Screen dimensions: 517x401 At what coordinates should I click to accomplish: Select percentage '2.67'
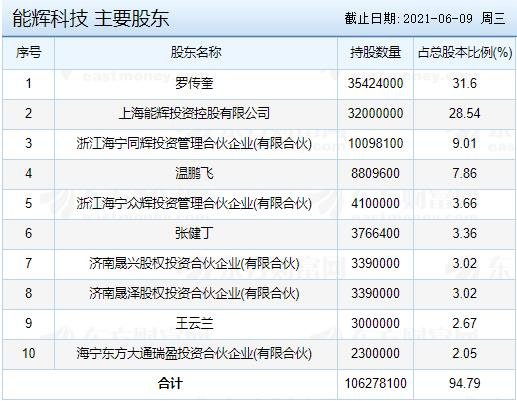coord(465,323)
